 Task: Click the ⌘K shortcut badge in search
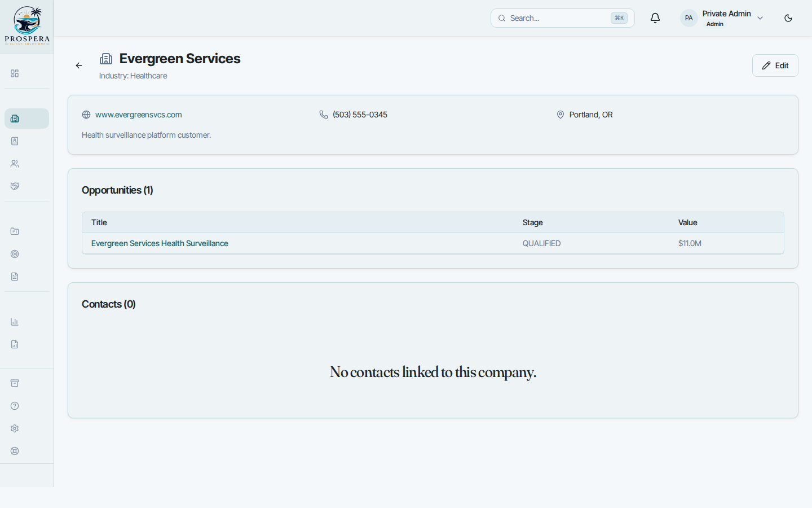[x=619, y=18]
